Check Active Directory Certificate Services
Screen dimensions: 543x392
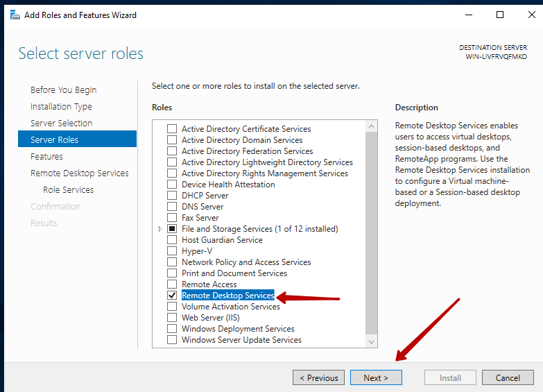click(x=172, y=129)
